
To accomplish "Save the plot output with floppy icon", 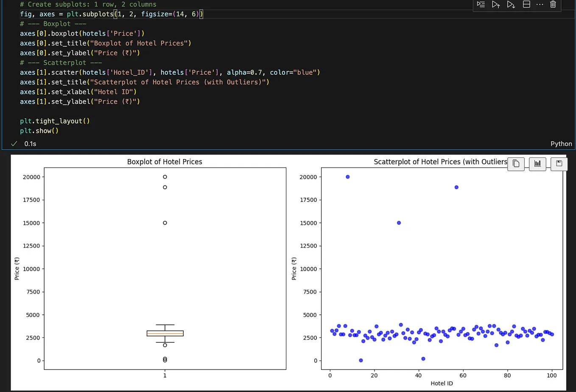I will point(559,164).
